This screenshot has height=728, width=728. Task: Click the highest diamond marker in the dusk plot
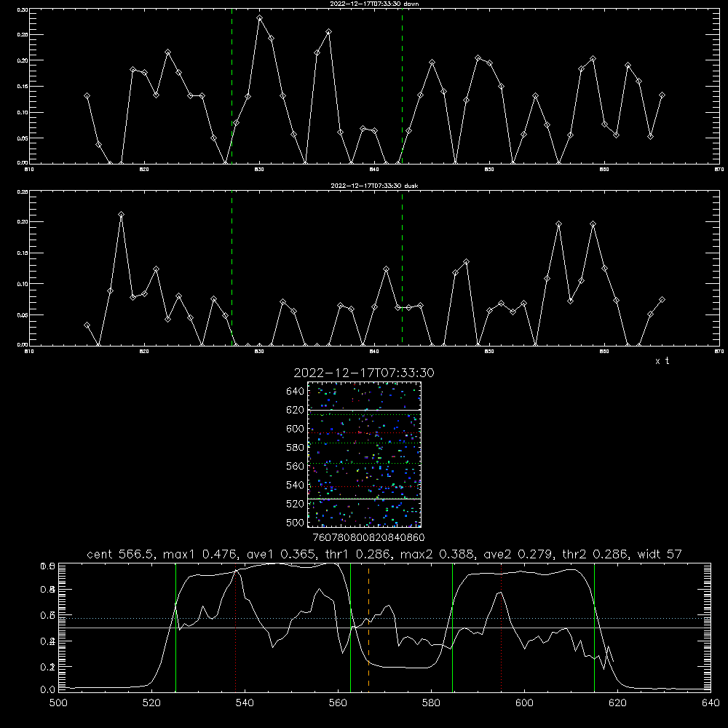121,215
